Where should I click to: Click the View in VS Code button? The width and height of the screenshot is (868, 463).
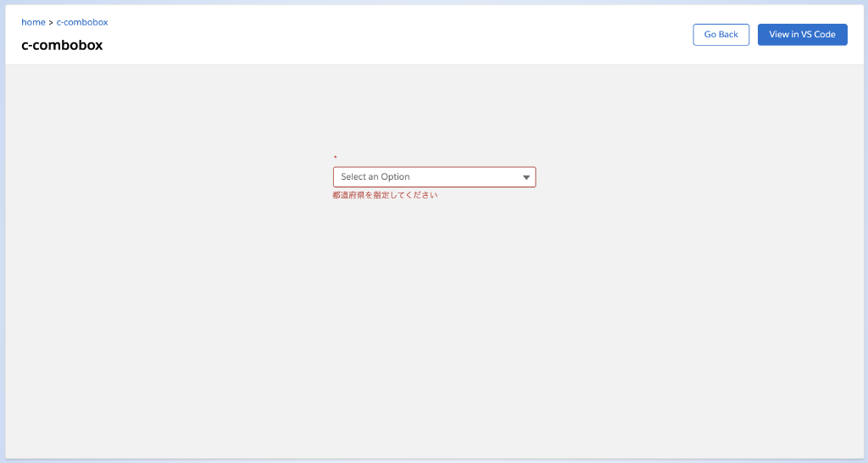coord(802,35)
